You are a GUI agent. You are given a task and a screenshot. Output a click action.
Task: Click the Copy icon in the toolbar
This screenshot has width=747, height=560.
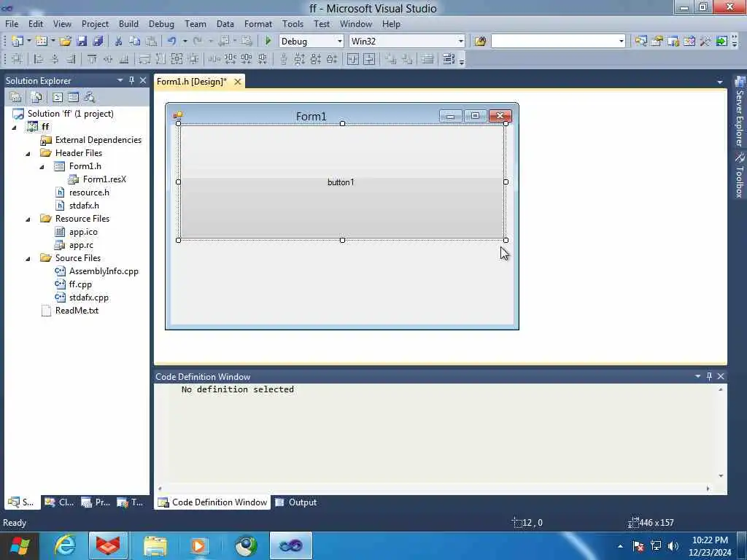tap(135, 42)
